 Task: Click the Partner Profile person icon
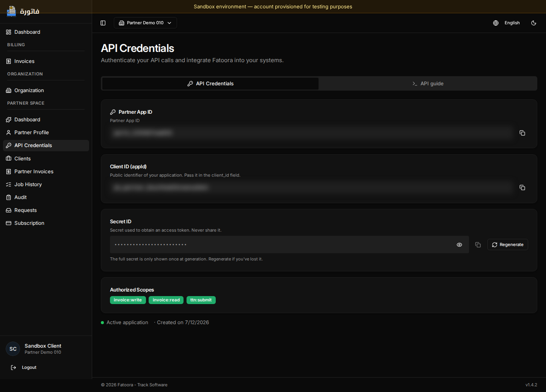coord(9,132)
